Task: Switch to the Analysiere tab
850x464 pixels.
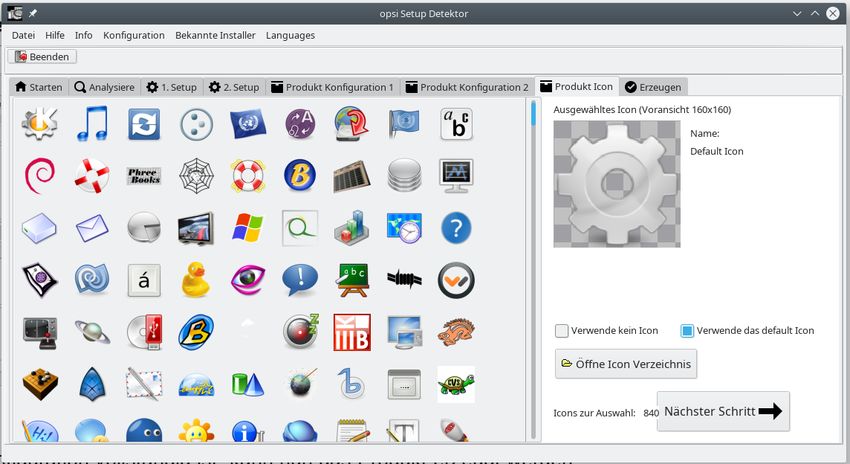Action: [105, 87]
